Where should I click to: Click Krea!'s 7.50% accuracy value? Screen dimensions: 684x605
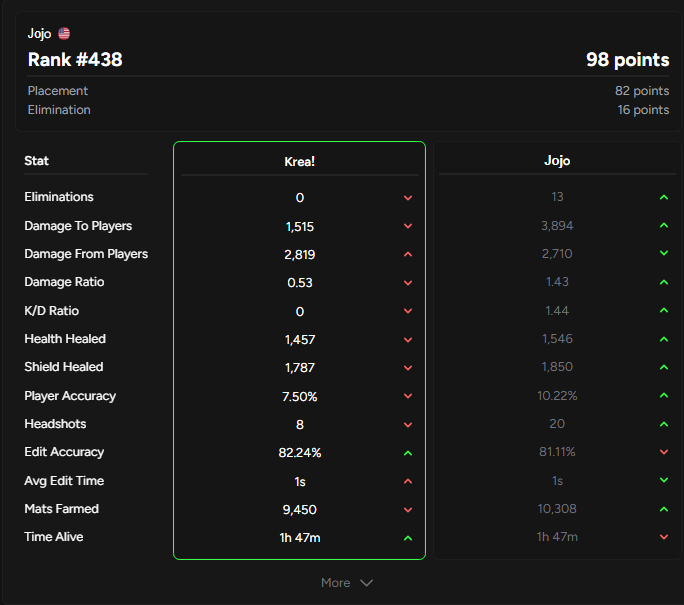[x=300, y=396]
